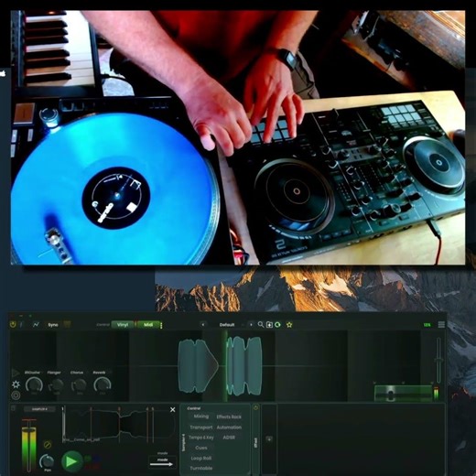Open the Tempo & Key section

[x=201, y=438]
